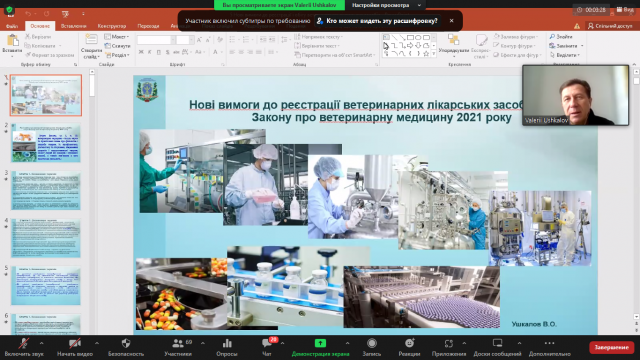Toggle underline П formatting
The image size is (640, 360).
pyautogui.click(x=158, y=52)
